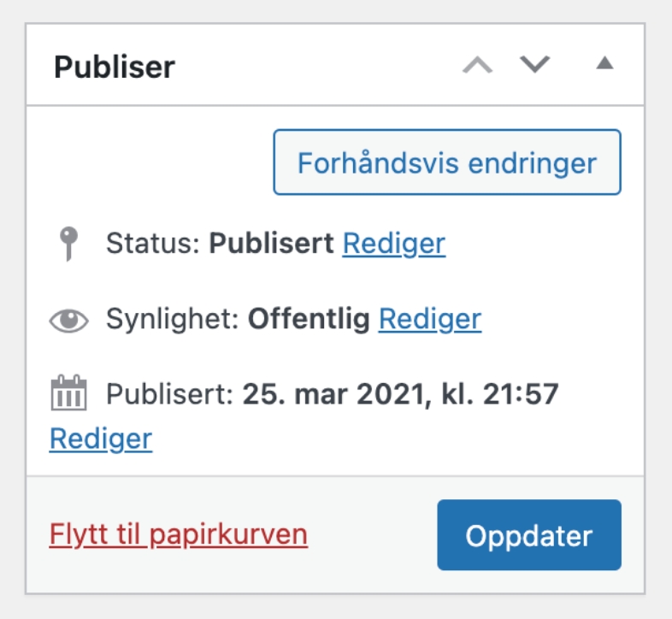Click the Publisert: label beside the calendar
The width and height of the screenshot is (672, 619).
tap(170, 394)
